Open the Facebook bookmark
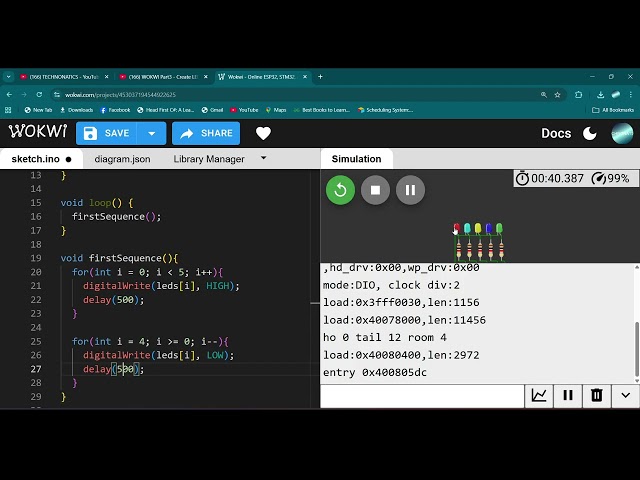This screenshot has width=640, height=480. click(x=115, y=110)
